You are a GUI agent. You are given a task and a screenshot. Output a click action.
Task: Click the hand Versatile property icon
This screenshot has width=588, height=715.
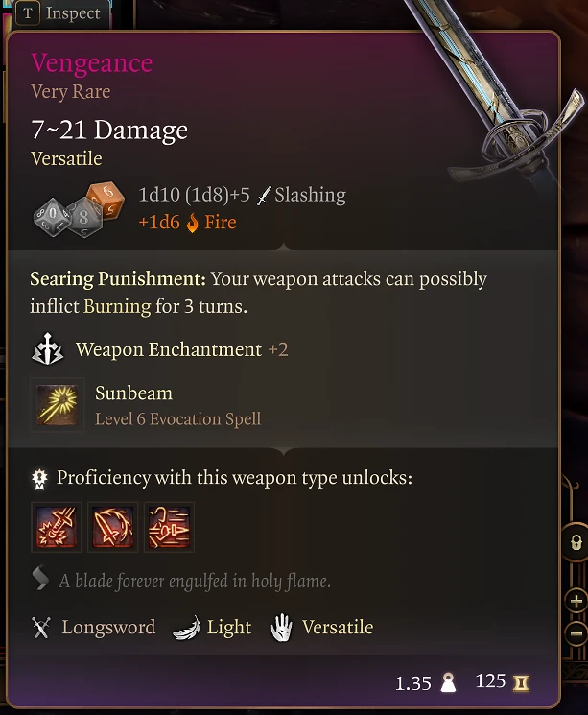pos(281,628)
